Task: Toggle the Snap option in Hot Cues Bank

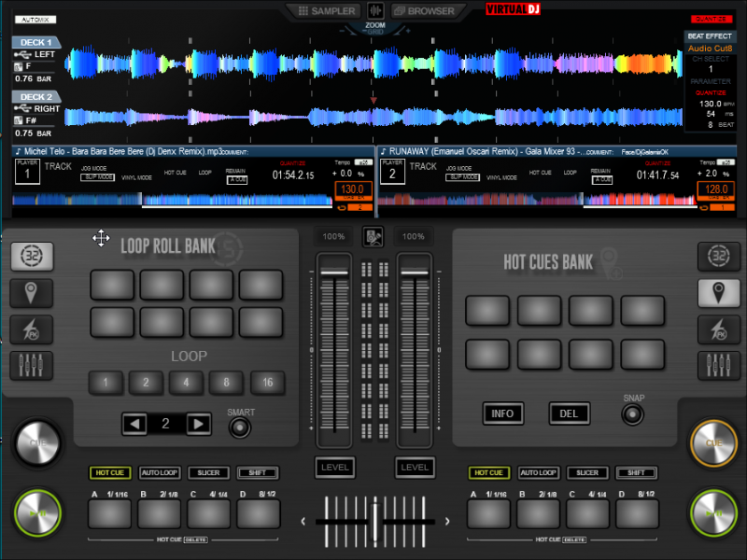Action: [x=633, y=414]
